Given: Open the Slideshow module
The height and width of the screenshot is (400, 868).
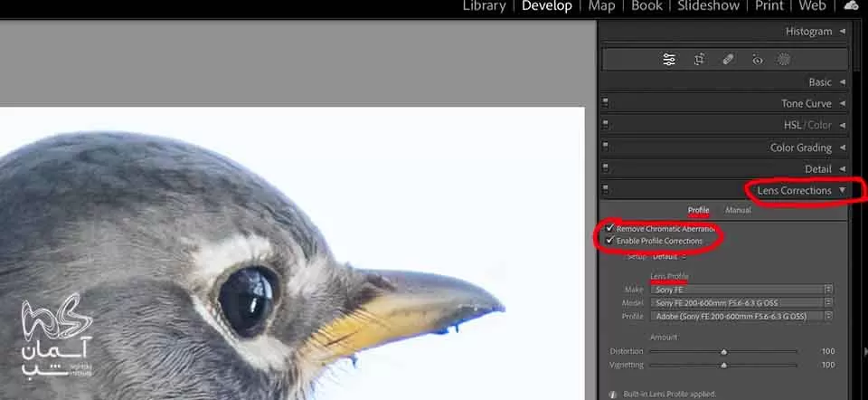Looking at the screenshot, I should 709,6.
